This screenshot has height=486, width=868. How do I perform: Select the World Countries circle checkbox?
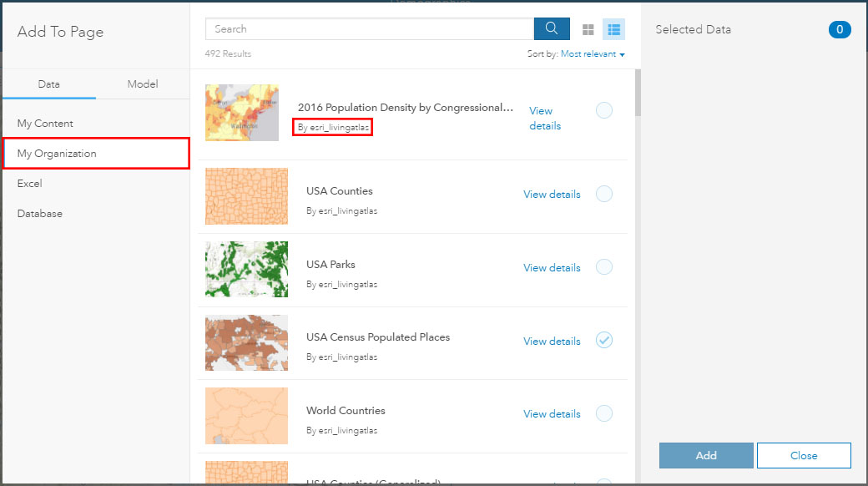coord(604,413)
